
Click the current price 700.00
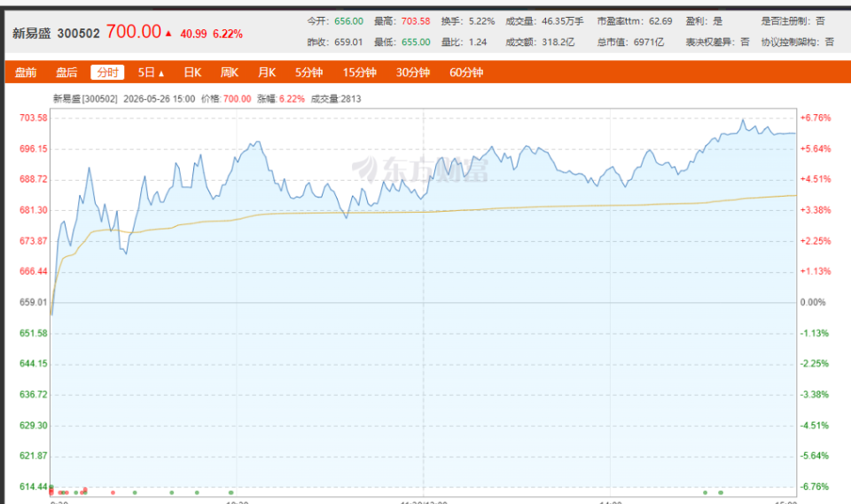134,32
